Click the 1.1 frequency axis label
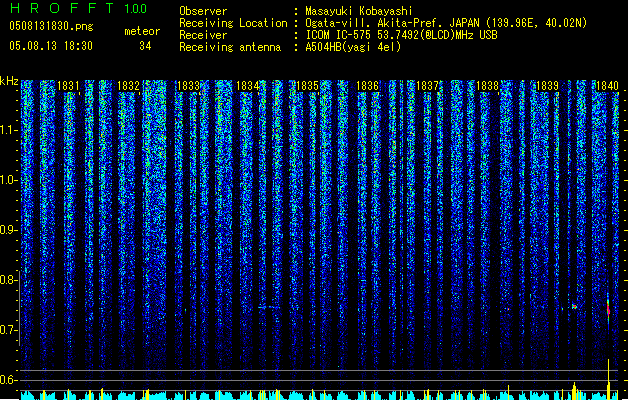The image size is (629, 400). [8, 130]
